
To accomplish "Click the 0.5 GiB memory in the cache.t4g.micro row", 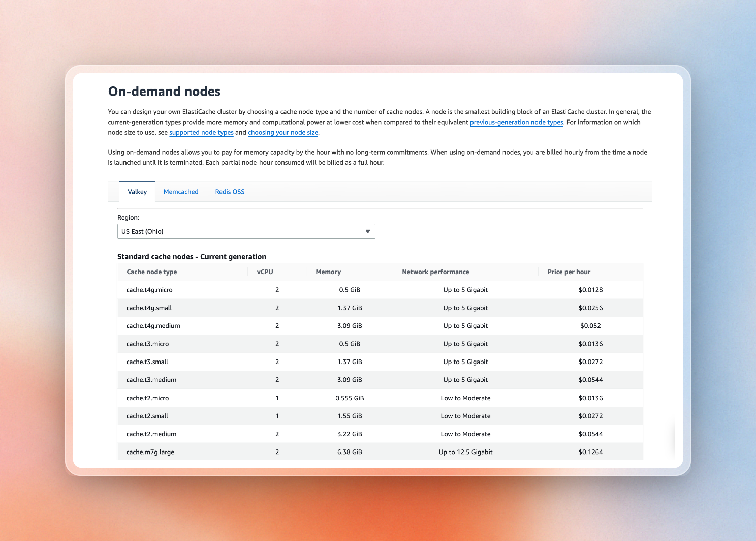I will [x=350, y=290].
